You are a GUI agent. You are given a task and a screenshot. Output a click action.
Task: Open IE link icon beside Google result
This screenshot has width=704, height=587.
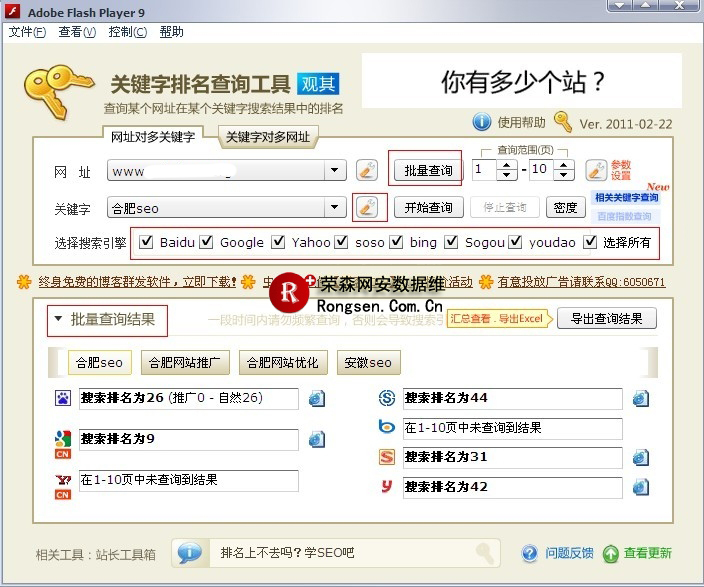click(x=317, y=439)
